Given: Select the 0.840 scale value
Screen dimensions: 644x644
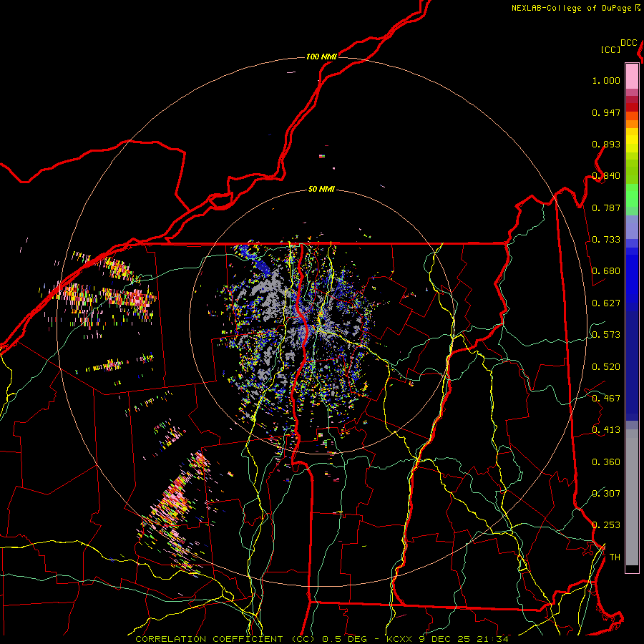Looking at the screenshot, I should click(x=606, y=176).
